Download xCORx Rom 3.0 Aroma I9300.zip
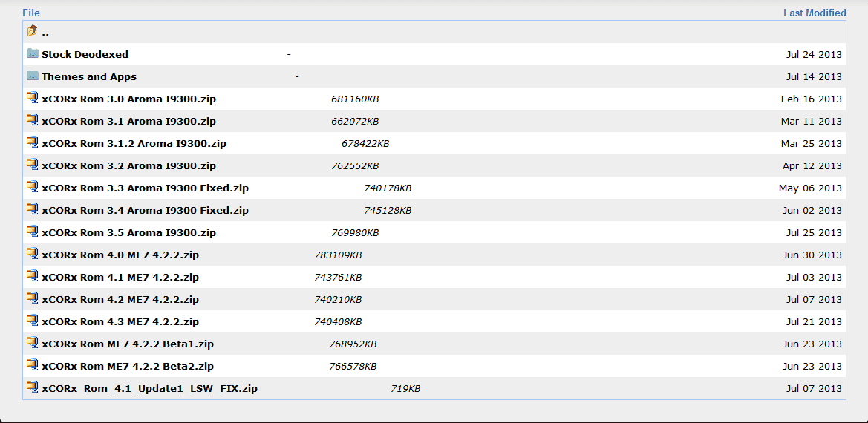This screenshot has width=868, height=423. 128,99
